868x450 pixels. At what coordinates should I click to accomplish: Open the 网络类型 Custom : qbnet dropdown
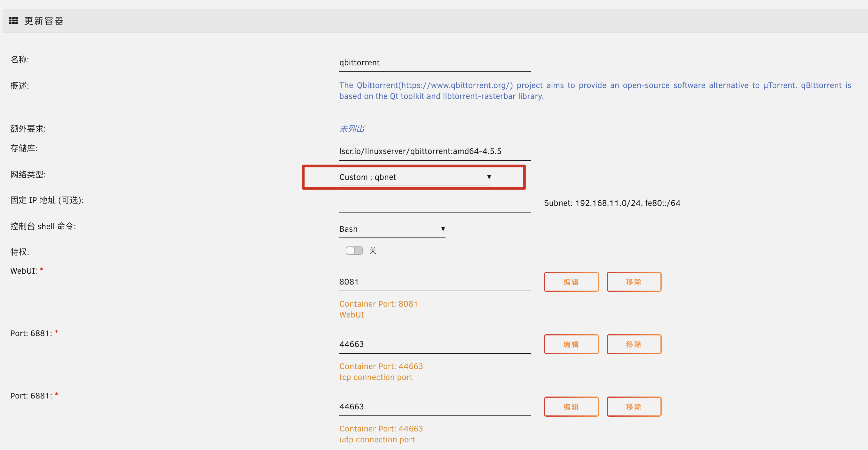pyautogui.click(x=414, y=177)
